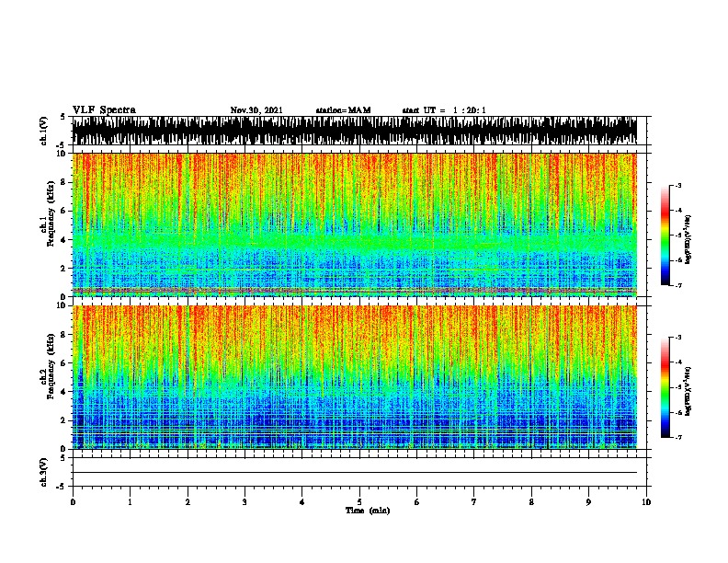Click the ch.2 frequency tick label "8"

pyautogui.click(x=64, y=335)
